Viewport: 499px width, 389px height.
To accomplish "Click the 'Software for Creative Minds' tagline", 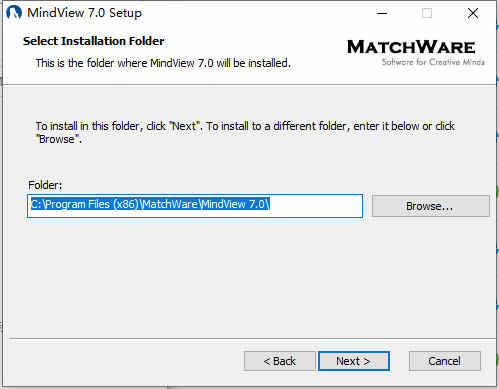I will [x=433, y=62].
